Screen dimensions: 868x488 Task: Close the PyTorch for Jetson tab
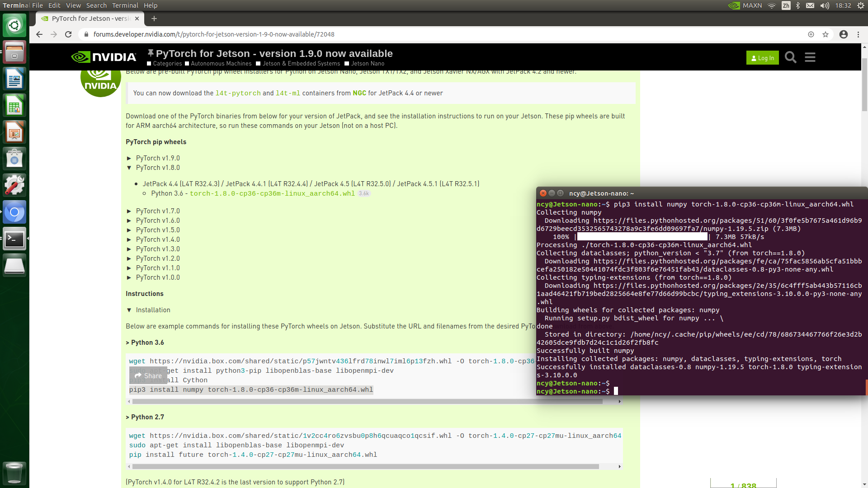[137, 19]
